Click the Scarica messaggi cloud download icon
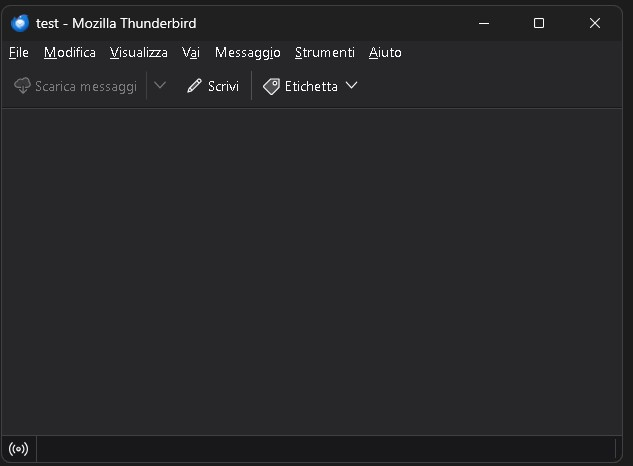The width and height of the screenshot is (633, 466). coord(22,86)
